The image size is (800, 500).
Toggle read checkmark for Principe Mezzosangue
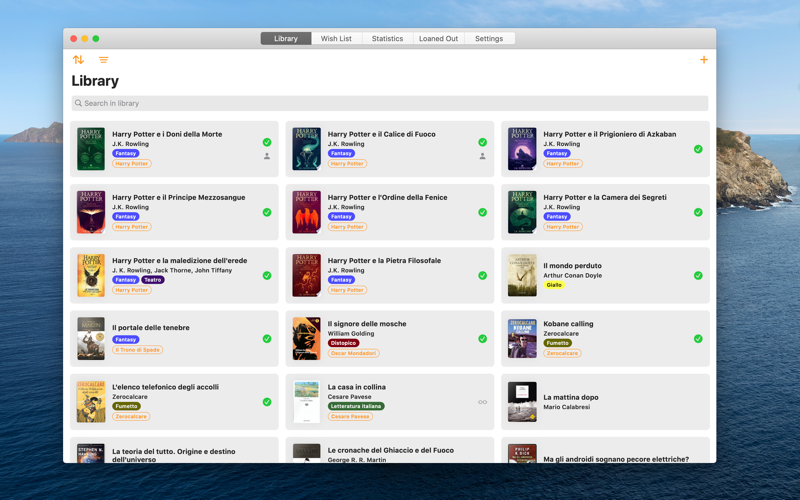coord(267,212)
